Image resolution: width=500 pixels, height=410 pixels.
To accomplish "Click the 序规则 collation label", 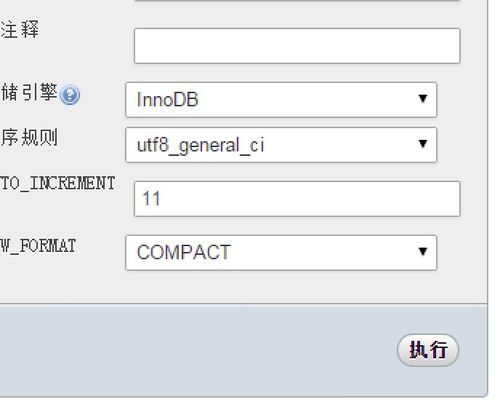I will point(29,137).
